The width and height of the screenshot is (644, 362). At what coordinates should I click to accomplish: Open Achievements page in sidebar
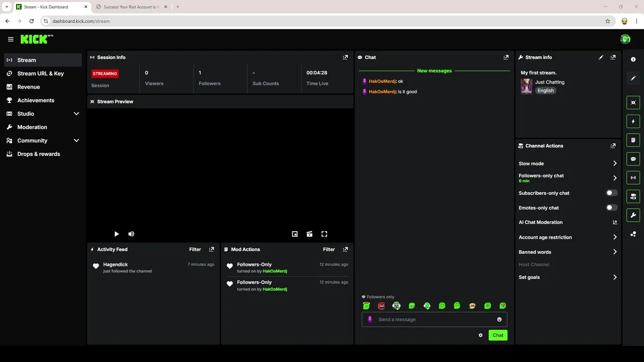click(x=43, y=100)
